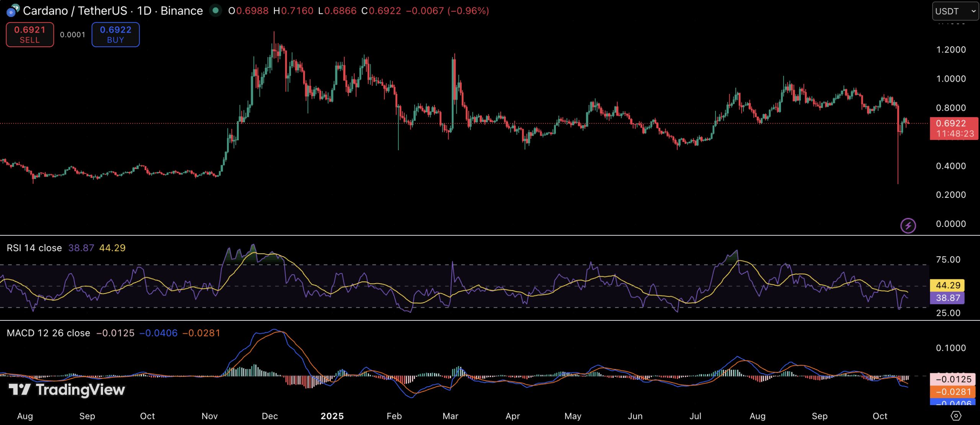Viewport: 980px width, 425px height.
Task: Click the RSI 75.00 scale label
Action: coord(948,260)
